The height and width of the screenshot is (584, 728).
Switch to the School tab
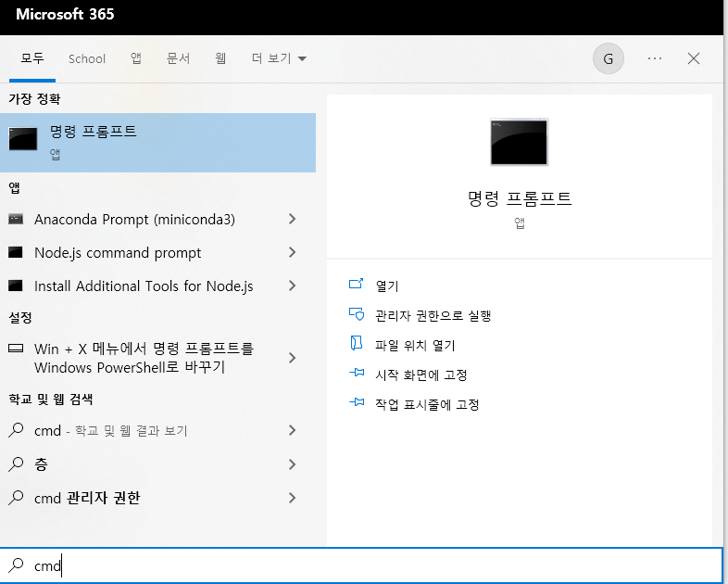click(x=87, y=59)
